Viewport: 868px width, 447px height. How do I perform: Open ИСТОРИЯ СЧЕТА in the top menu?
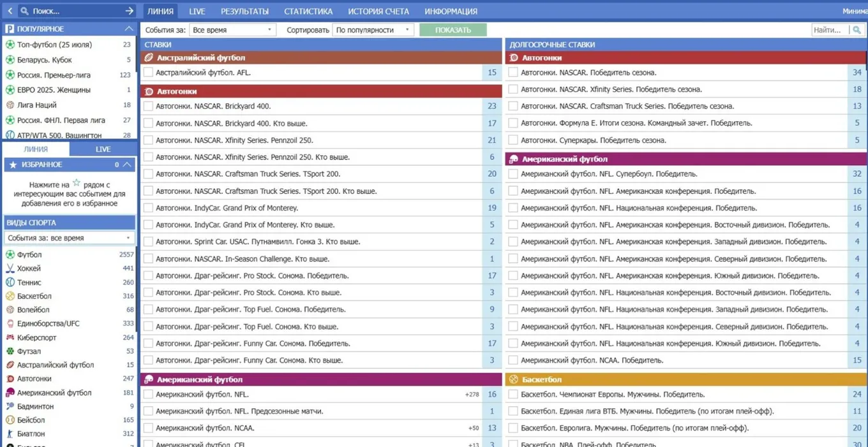[378, 11]
